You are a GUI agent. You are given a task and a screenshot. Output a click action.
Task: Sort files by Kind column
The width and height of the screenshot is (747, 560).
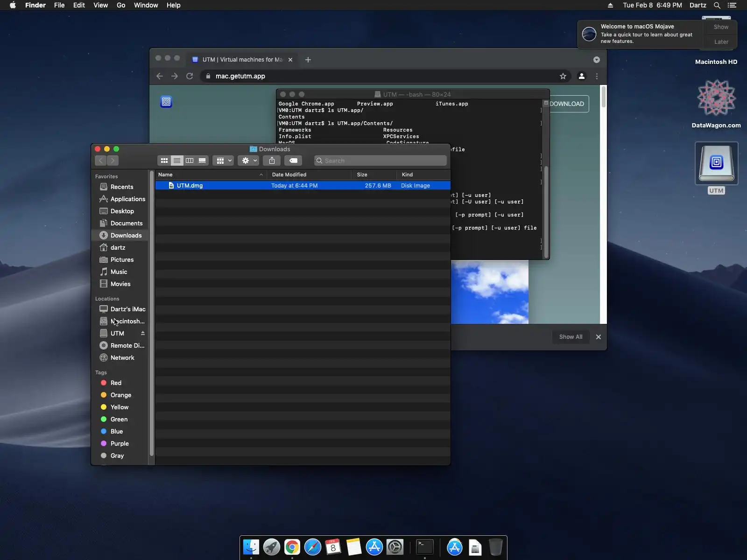423,175
